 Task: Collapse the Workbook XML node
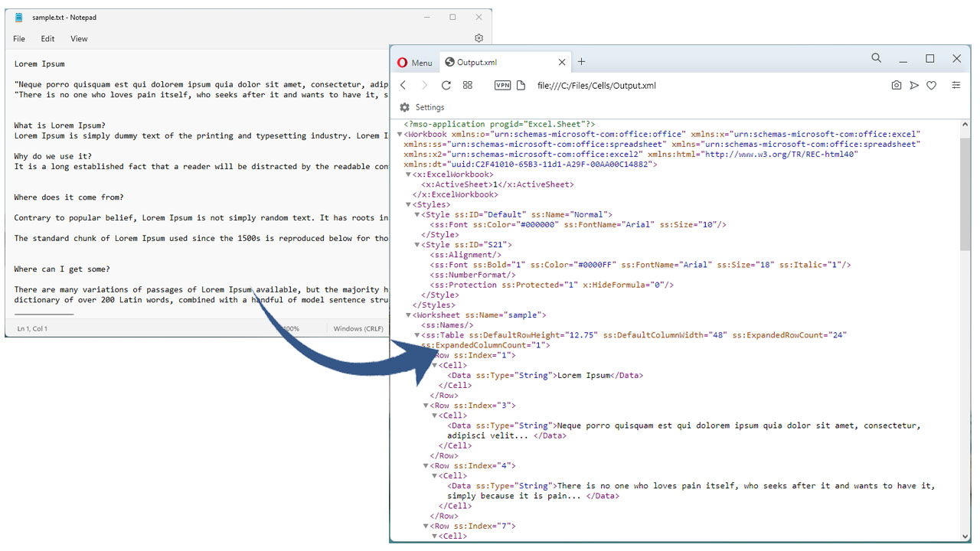click(x=399, y=133)
